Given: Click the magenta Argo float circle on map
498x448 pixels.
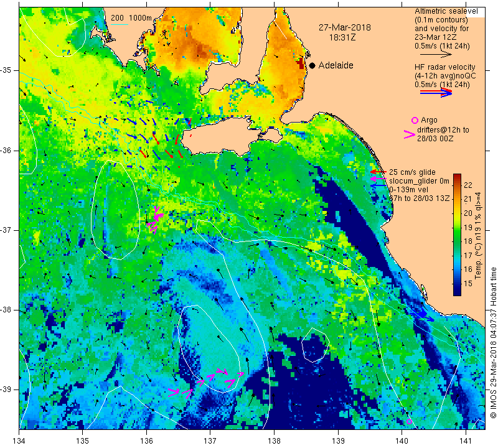Looking at the screenshot, I should click(409, 422).
